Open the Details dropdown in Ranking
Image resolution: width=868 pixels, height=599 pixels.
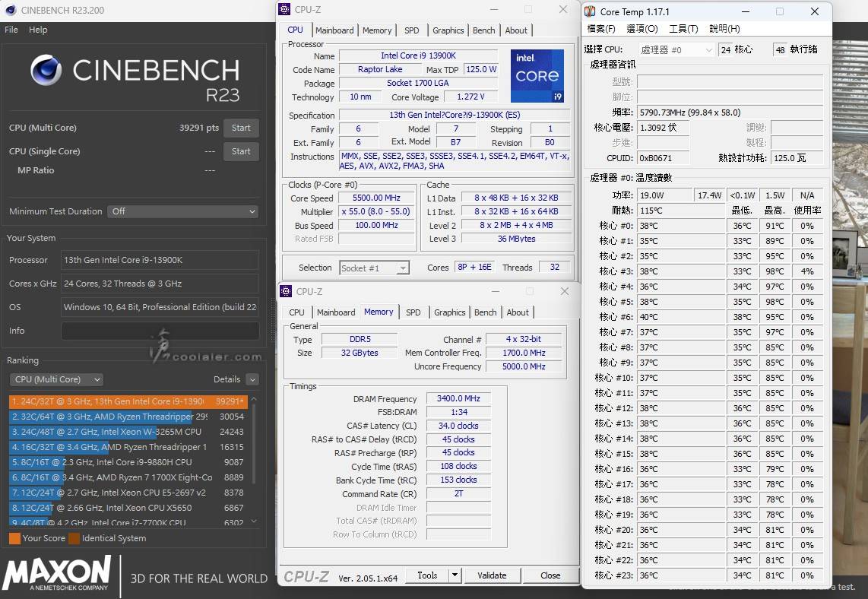tap(252, 379)
